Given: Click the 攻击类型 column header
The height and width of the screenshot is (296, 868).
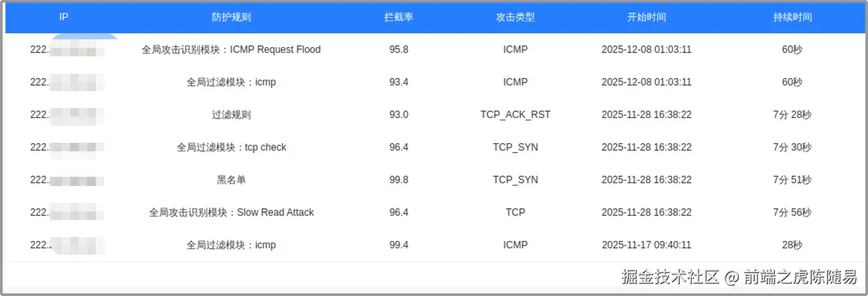Looking at the screenshot, I should pyautogui.click(x=515, y=17).
